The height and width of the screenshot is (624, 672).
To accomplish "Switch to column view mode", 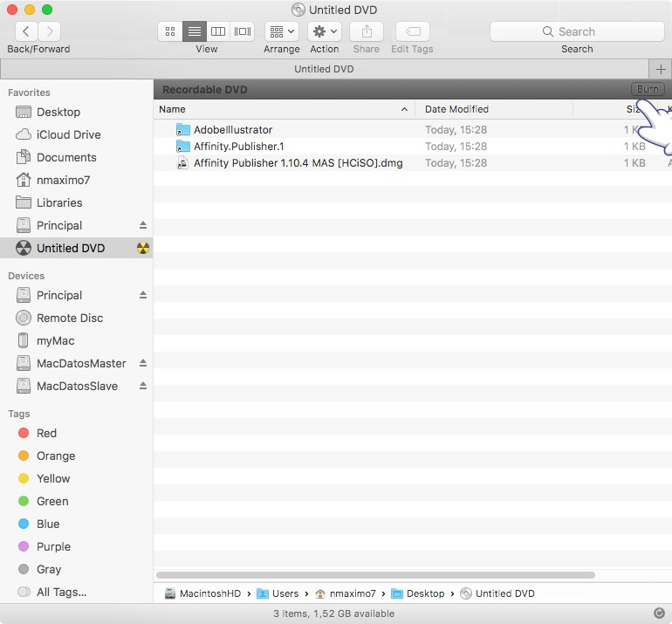I will coord(219,31).
